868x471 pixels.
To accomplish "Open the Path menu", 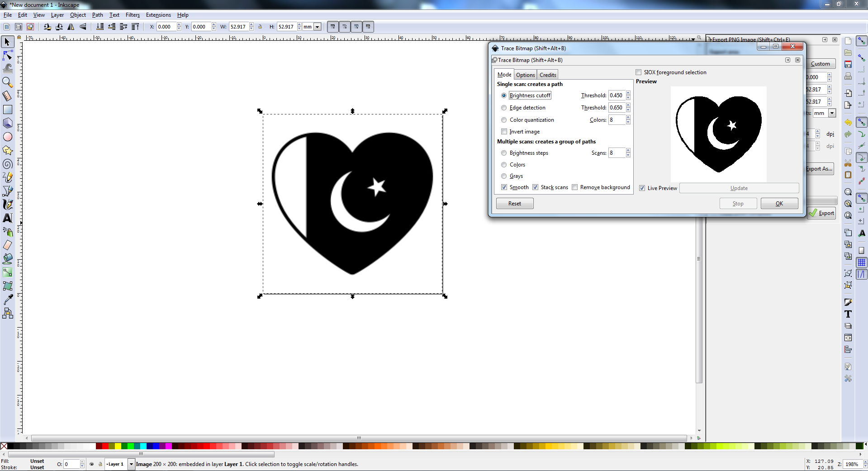I will 98,15.
